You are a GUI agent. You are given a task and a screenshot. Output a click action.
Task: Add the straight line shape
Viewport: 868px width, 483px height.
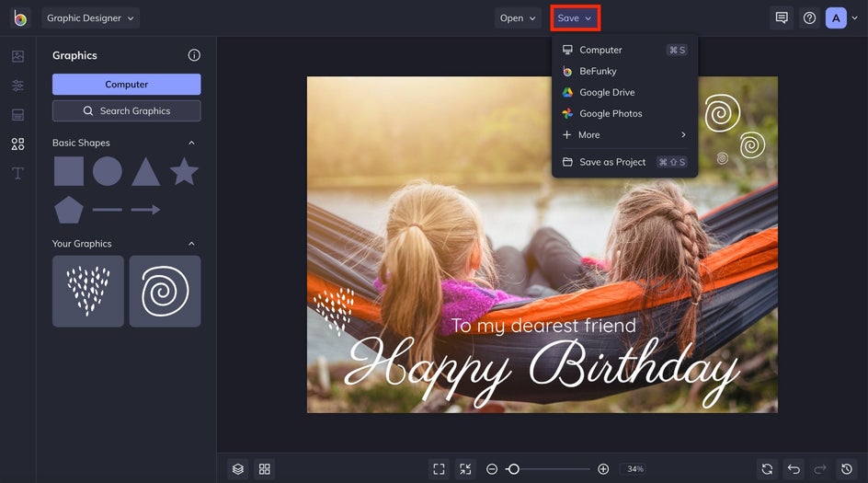[x=108, y=210]
